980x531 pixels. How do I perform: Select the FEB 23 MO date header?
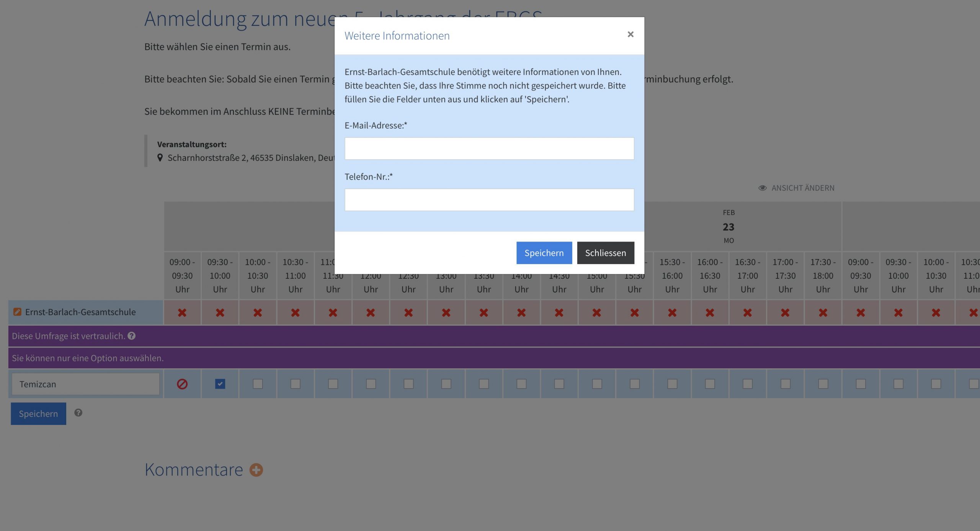pos(728,227)
